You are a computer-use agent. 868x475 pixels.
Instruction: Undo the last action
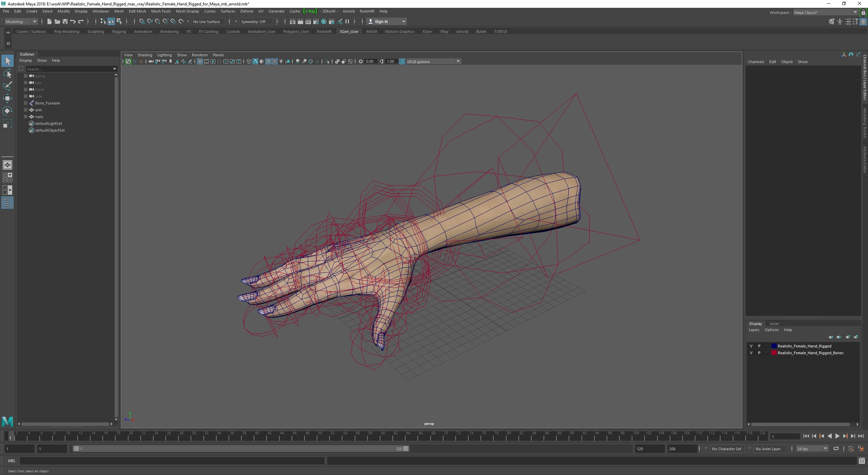pyautogui.click(x=73, y=21)
